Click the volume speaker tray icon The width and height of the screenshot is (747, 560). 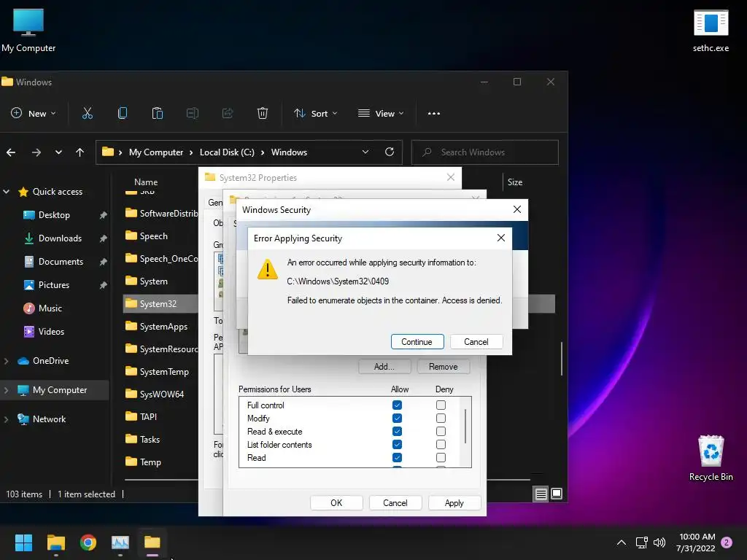pos(659,542)
